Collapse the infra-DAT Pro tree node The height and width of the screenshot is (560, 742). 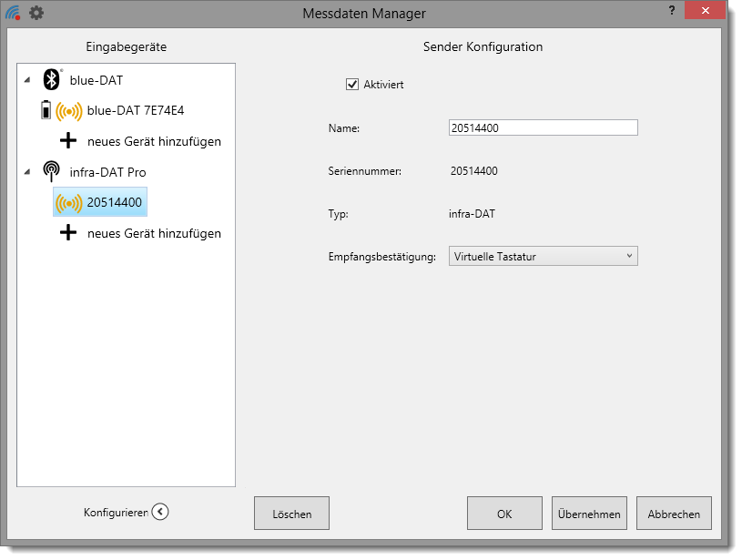click(x=27, y=173)
